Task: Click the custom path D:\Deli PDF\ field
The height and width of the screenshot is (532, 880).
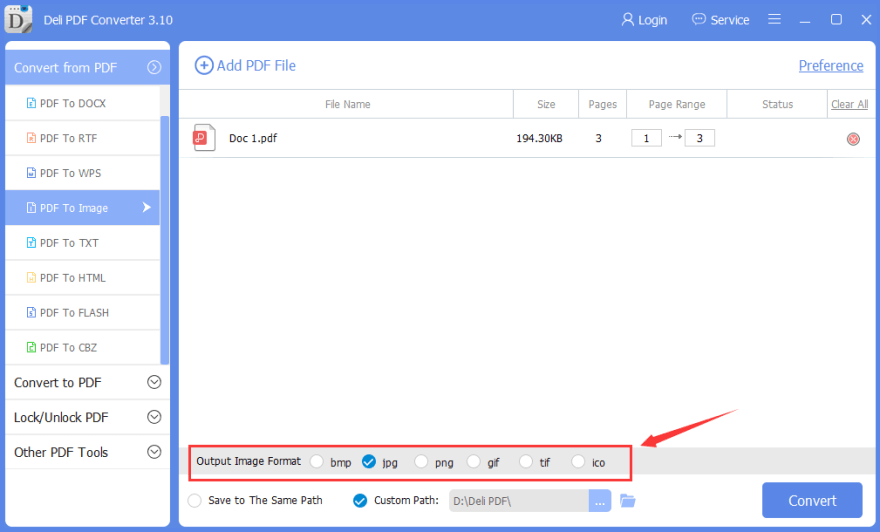Action: (x=519, y=501)
